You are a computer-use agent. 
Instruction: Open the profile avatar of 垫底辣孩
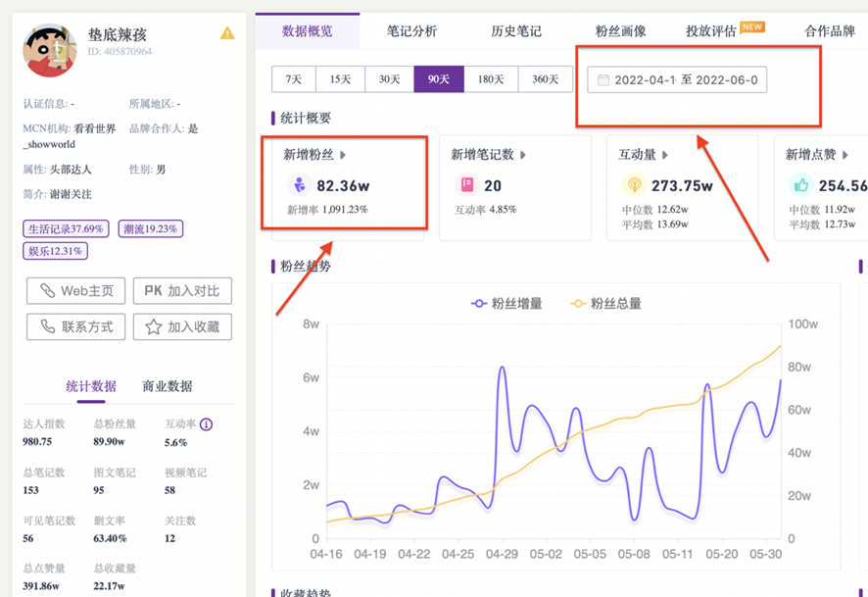coord(50,50)
